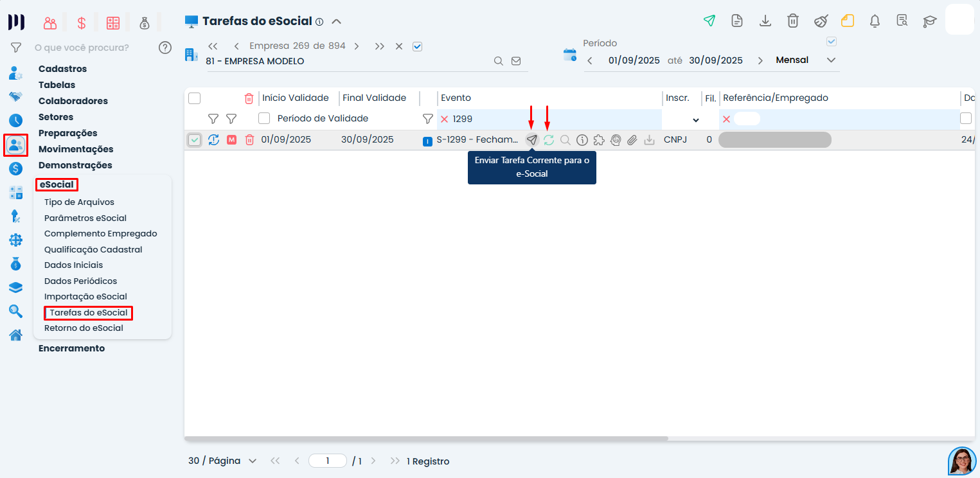Go to the home icon in the left sidebar

click(15, 335)
